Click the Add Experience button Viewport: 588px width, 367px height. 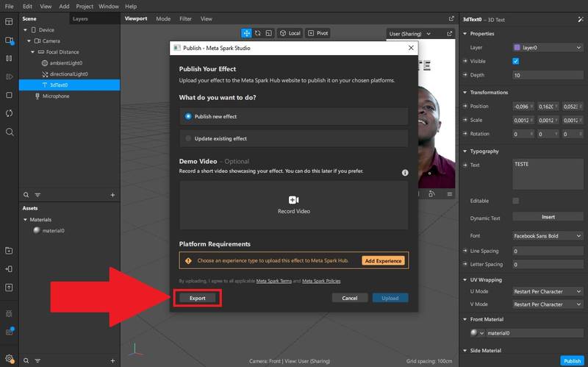click(383, 261)
